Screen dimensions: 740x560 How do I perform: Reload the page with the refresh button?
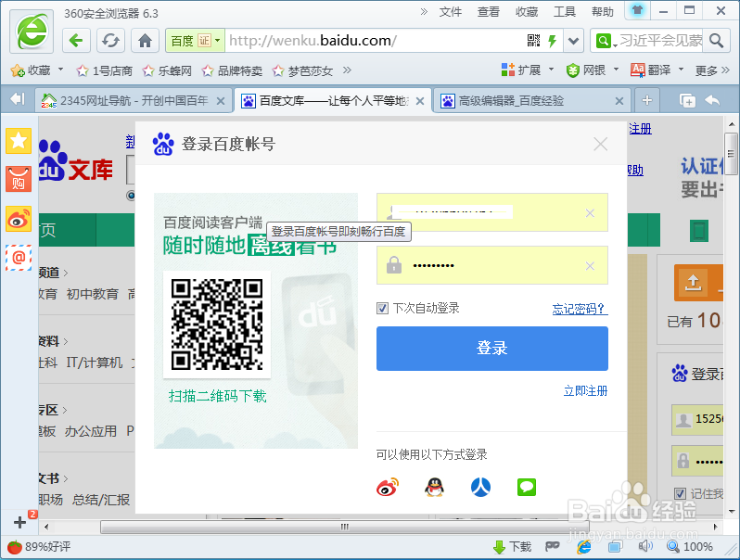[x=110, y=41]
